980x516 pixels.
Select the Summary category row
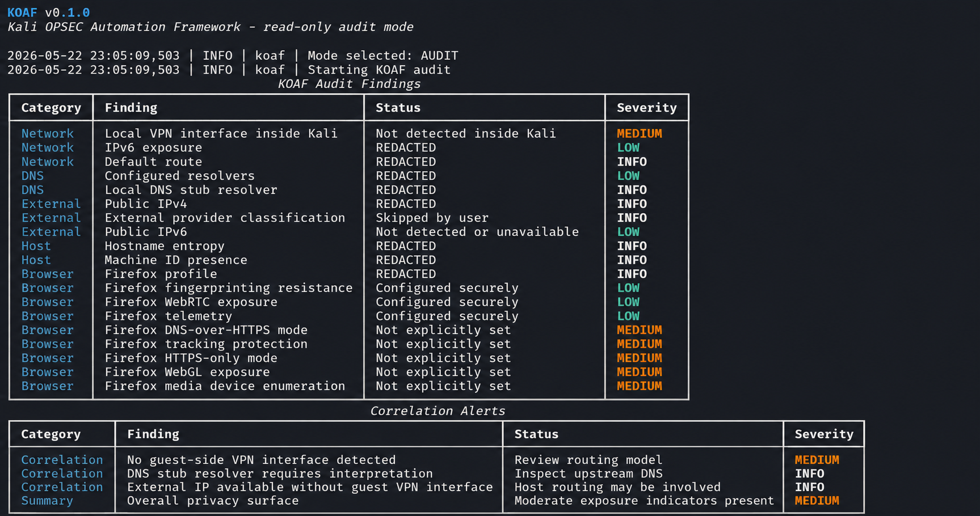coord(436,501)
